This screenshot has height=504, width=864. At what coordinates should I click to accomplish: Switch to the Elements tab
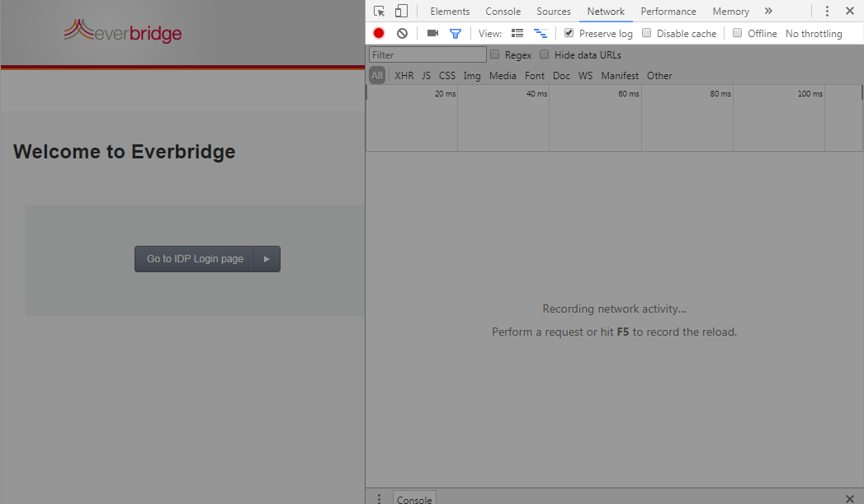[x=450, y=11]
